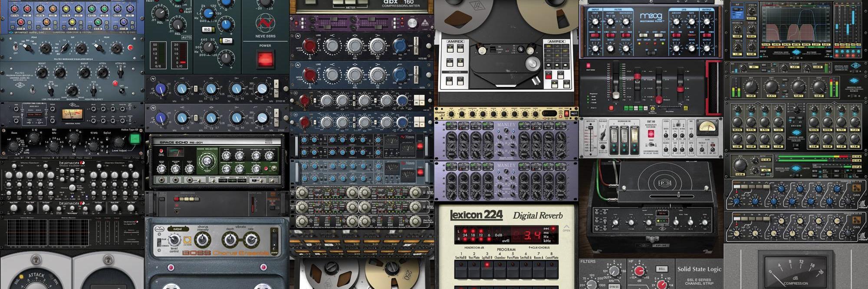Click the Moog output MIX knob
This screenshot has height=289, width=868.
[707, 21]
